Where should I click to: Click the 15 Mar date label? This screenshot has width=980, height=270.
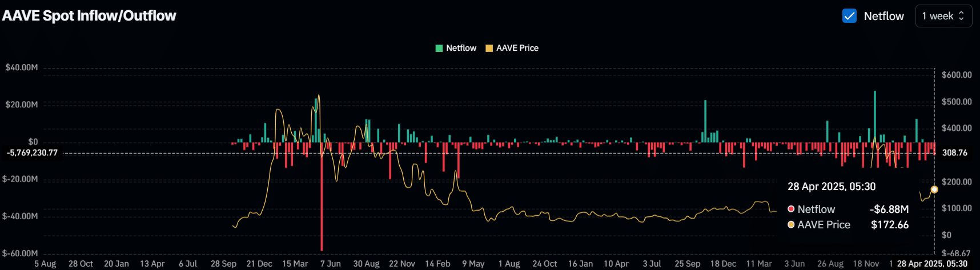(x=295, y=264)
